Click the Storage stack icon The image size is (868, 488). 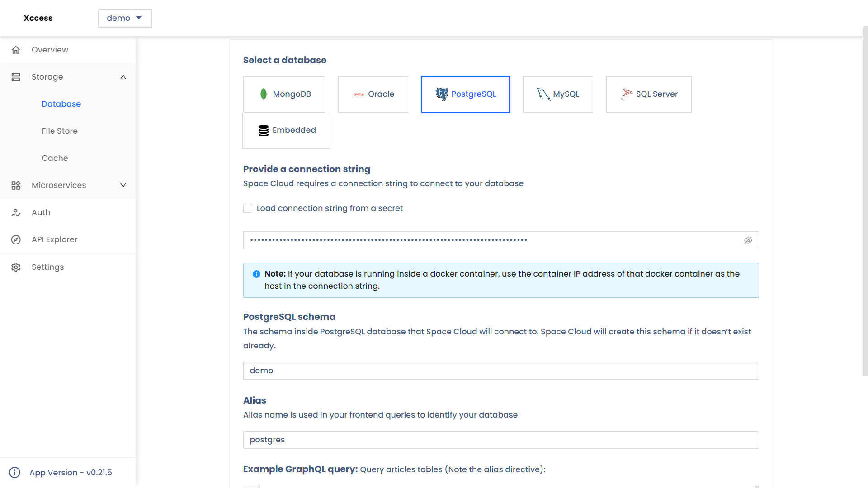click(16, 77)
